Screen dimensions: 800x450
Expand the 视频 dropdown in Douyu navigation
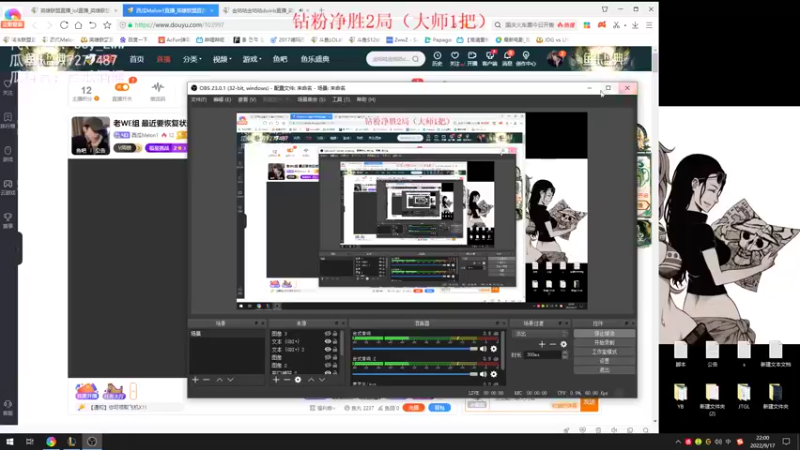click(x=222, y=59)
